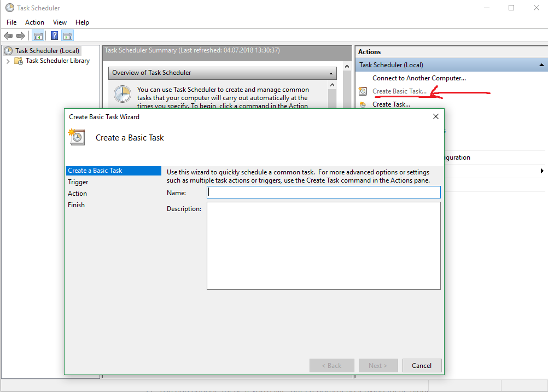This screenshot has width=548, height=392.
Task: Click the Name: label in the wizard
Action: tap(176, 193)
